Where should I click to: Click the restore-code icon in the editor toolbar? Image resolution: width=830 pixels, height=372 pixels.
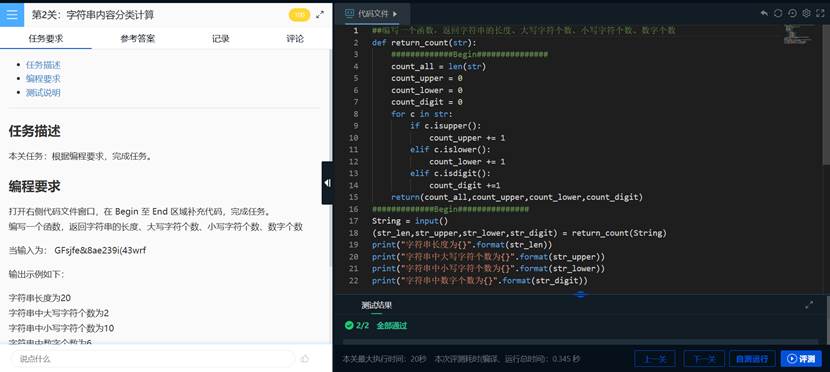[792, 13]
